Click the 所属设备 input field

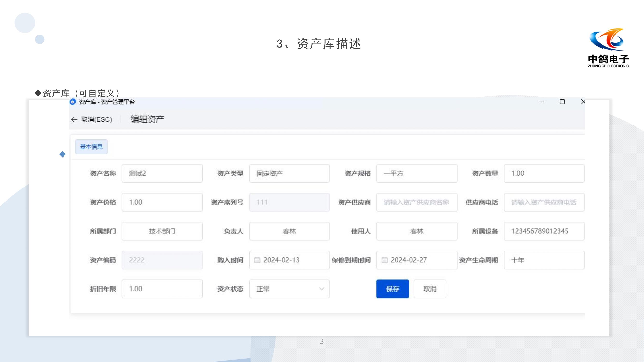tap(544, 231)
